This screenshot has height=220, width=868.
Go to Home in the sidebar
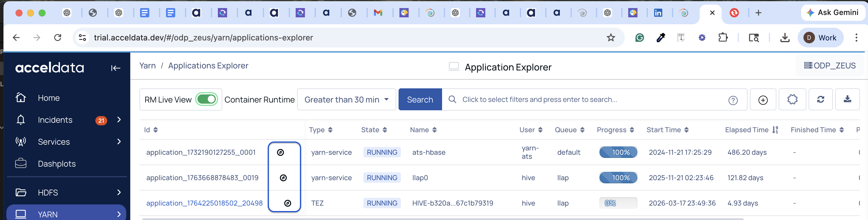(48, 98)
